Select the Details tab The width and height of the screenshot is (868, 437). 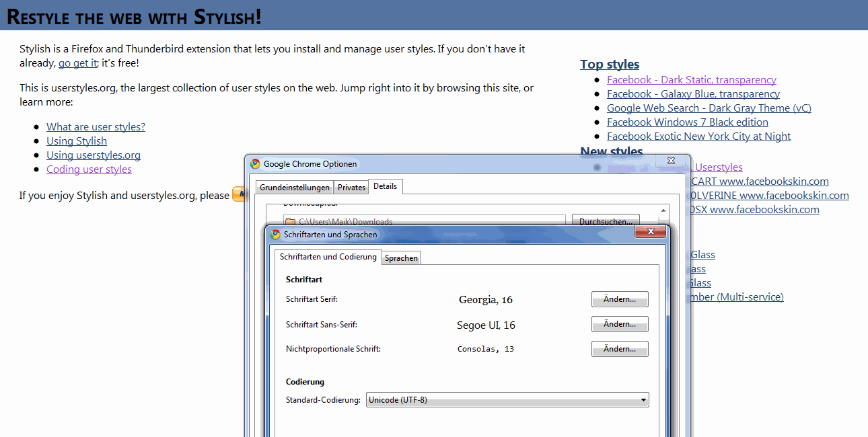pyautogui.click(x=386, y=186)
